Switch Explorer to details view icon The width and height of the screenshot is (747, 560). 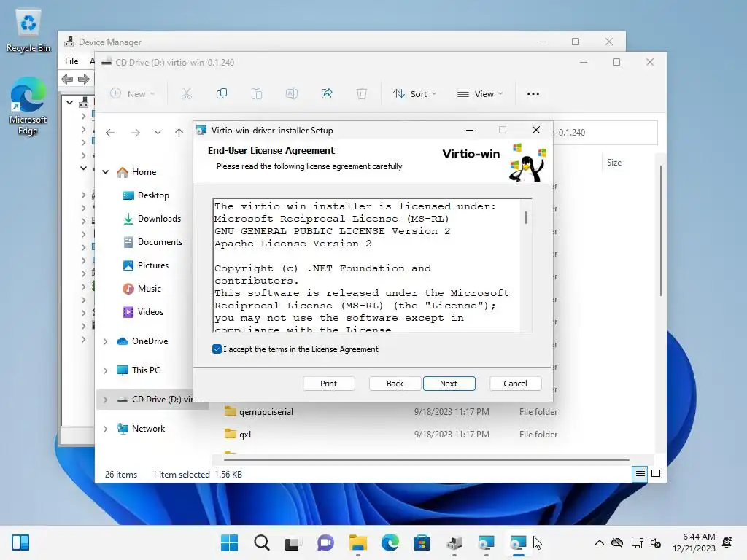tap(640, 474)
